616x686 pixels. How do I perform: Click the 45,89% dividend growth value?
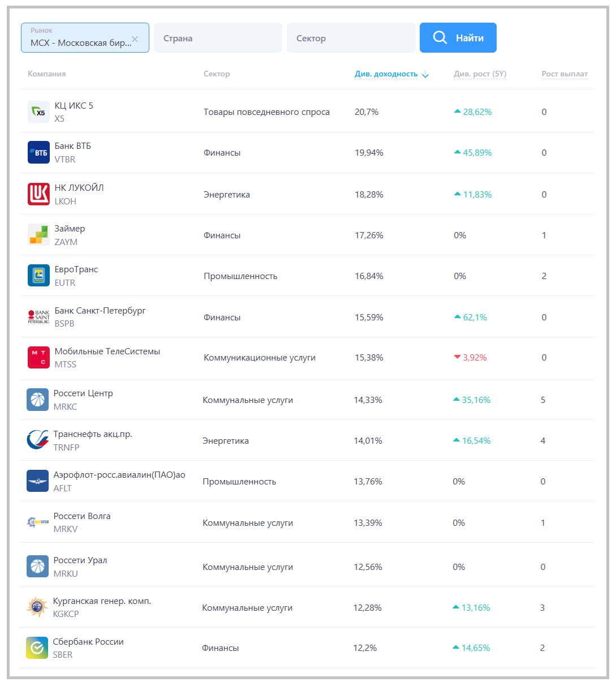[x=473, y=153]
